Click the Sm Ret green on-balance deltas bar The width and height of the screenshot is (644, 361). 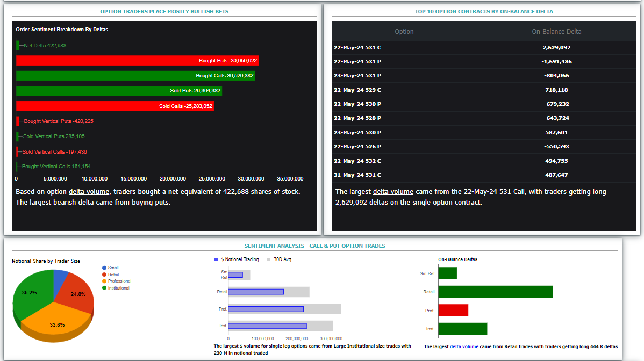[448, 273]
